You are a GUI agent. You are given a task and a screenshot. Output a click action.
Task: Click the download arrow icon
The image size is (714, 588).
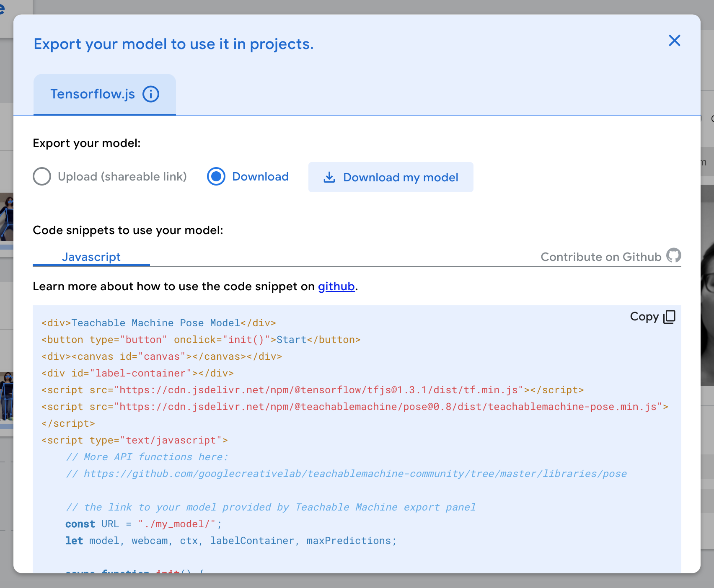click(x=329, y=177)
